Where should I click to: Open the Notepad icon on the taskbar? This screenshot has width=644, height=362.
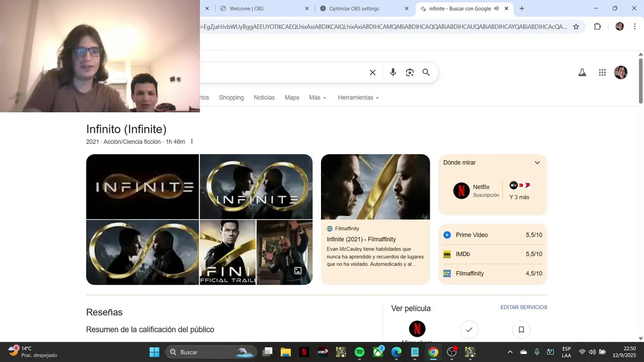[415, 352]
